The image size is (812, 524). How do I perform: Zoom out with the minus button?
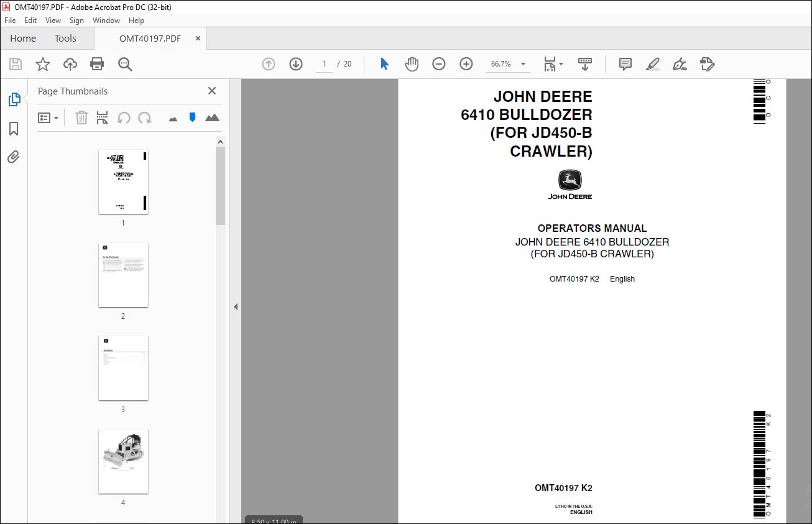pyautogui.click(x=439, y=64)
